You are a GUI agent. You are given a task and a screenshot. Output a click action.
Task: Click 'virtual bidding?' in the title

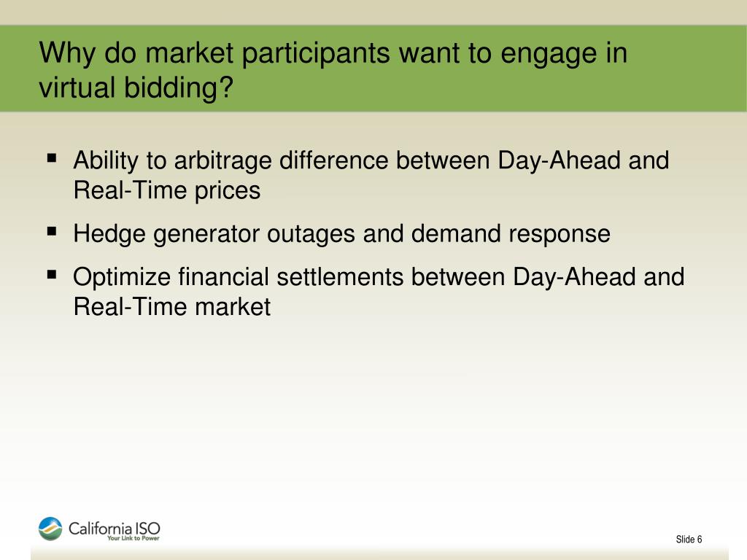(136, 87)
